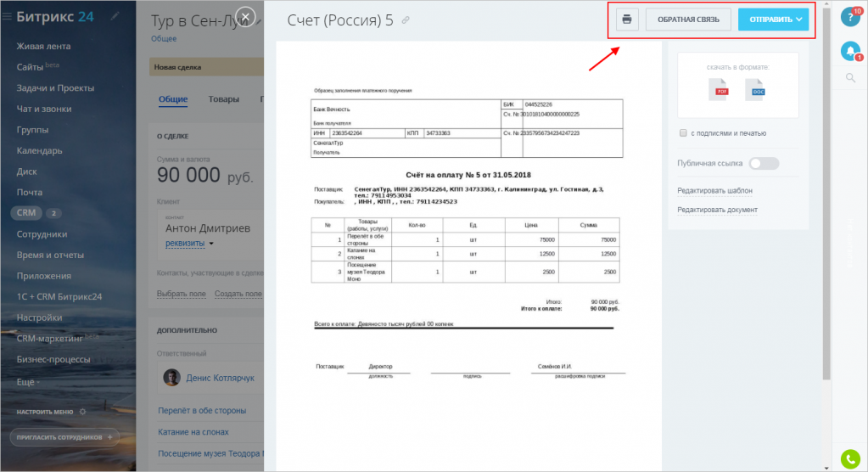Open the Посещение музея Теодора product link
This screenshot has height=472, width=868.
[210, 453]
